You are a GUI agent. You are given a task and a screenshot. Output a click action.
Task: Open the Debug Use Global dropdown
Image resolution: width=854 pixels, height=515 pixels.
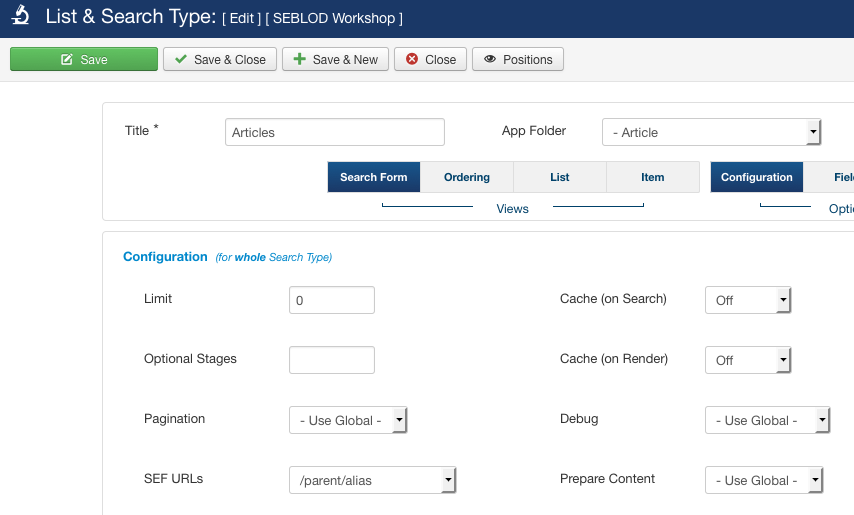pyautogui.click(x=767, y=420)
